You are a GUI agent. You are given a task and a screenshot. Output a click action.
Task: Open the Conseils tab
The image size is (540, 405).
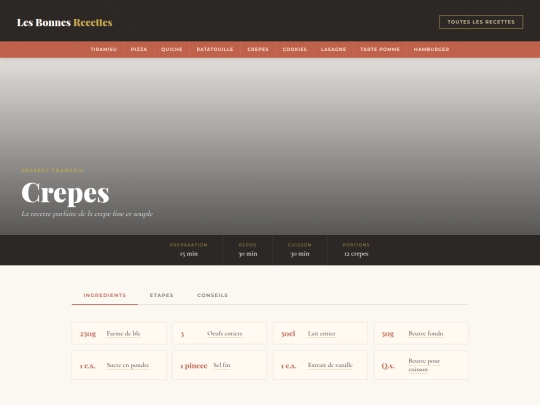212,295
